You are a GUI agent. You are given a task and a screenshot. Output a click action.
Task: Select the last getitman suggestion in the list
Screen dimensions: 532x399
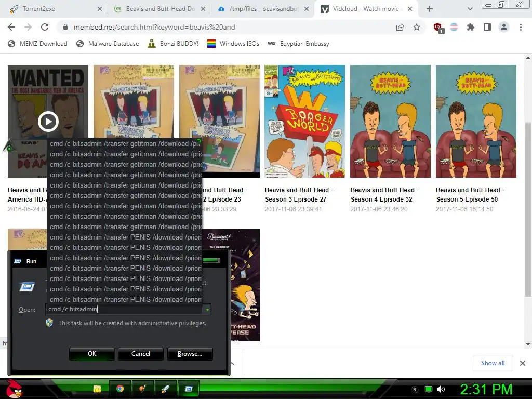[x=125, y=227]
